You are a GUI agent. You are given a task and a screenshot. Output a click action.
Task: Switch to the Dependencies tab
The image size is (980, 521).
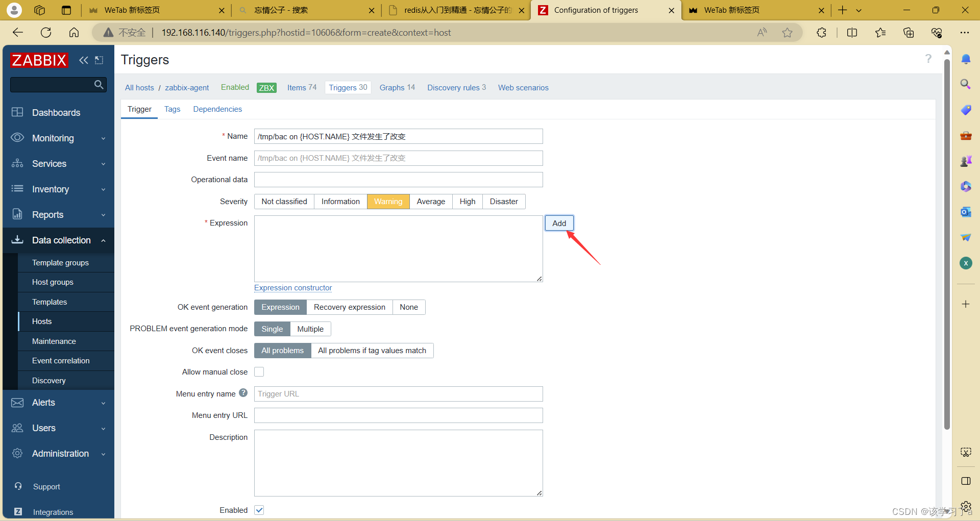point(217,109)
